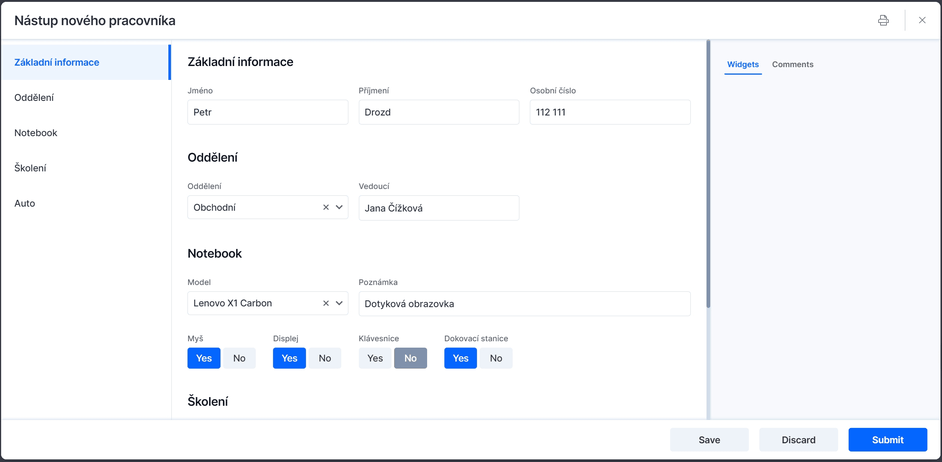Focus the Poznámka text field
942x462 pixels.
[524, 304]
